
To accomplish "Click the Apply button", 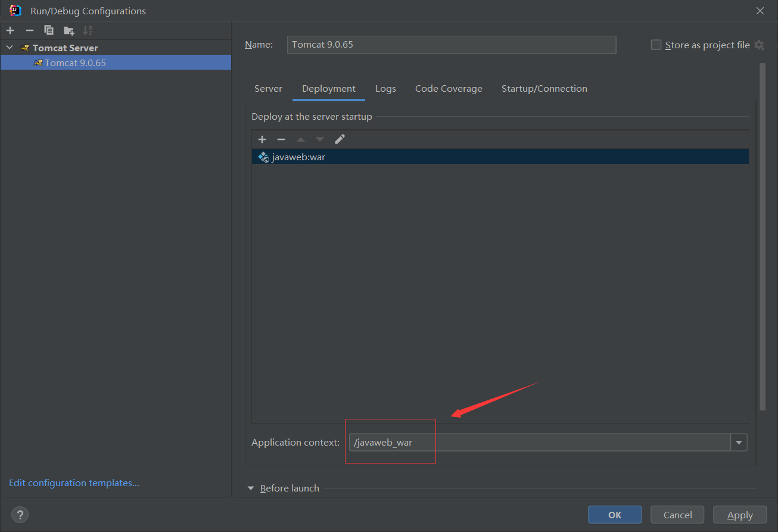I will (740, 515).
